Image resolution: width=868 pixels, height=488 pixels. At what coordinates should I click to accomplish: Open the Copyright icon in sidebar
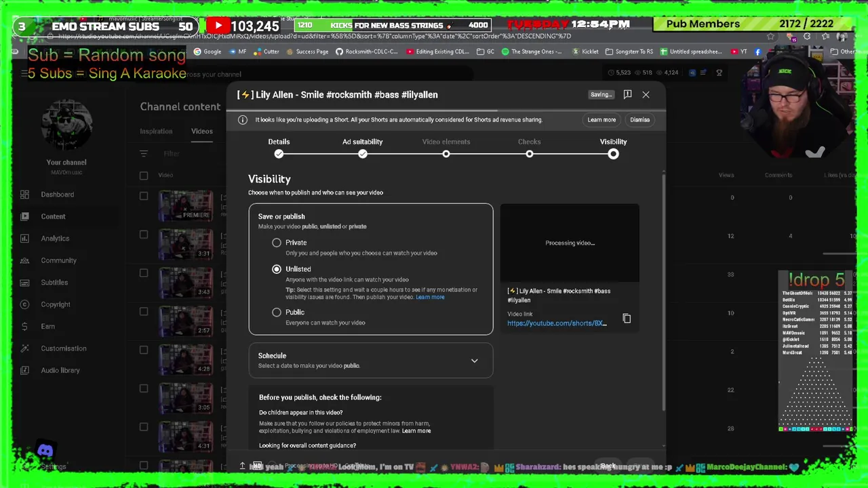point(25,304)
